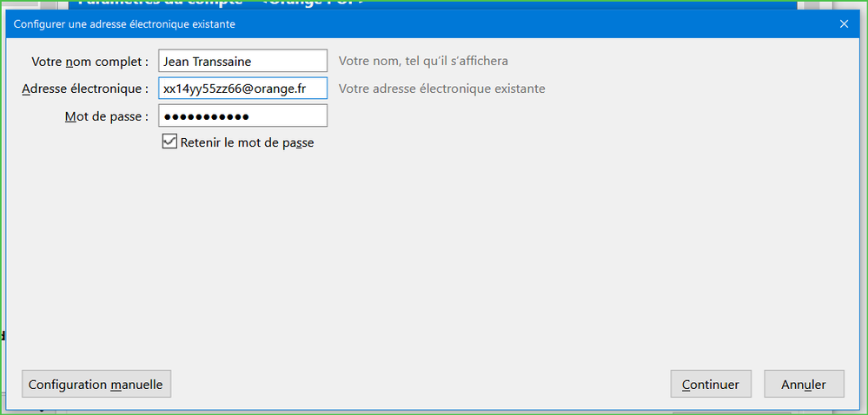Viewport: 868px width, 415px height.
Task: Click the dialog title 'Configurer une adresse électronique existante'
Action: (x=124, y=24)
